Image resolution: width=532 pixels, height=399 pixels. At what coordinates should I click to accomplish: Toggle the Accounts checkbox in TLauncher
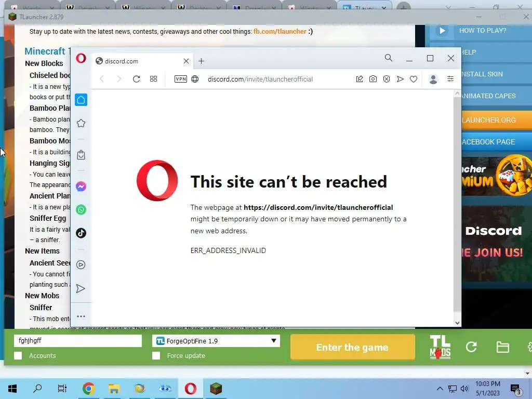pos(18,355)
